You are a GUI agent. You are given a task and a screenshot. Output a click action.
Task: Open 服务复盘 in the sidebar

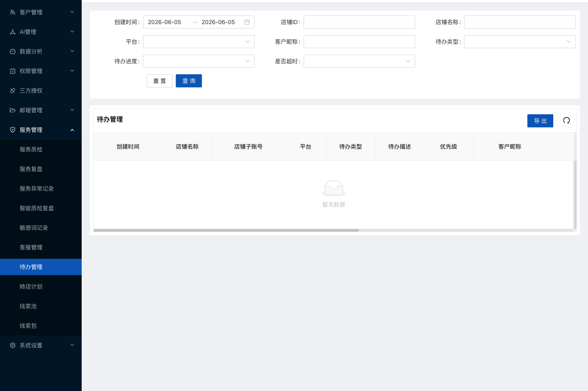pyautogui.click(x=41, y=169)
